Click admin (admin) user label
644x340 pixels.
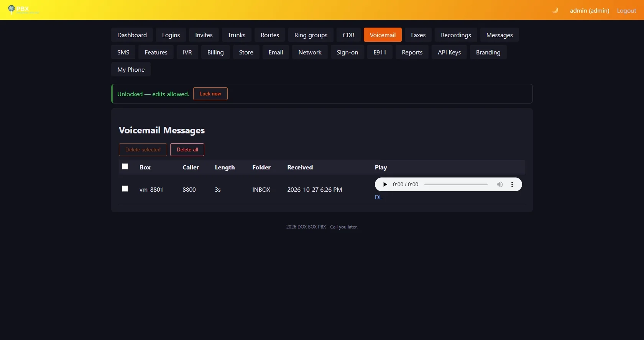(590, 10)
